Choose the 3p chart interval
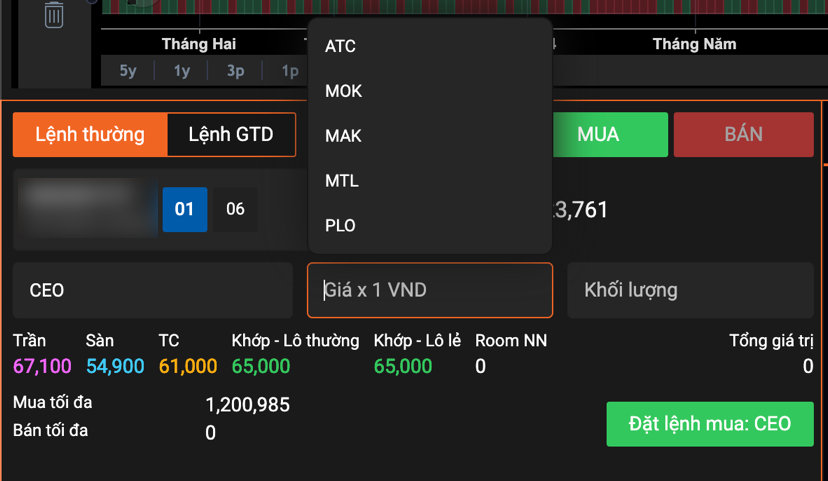Image resolution: width=828 pixels, height=481 pixels. [236, 71]
